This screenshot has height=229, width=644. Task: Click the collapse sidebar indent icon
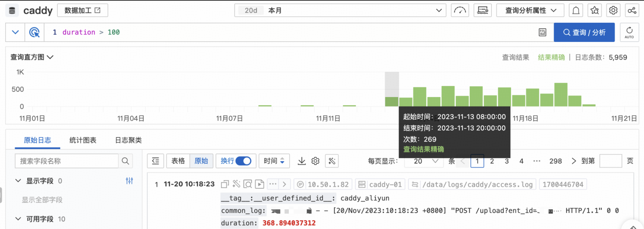155,161
